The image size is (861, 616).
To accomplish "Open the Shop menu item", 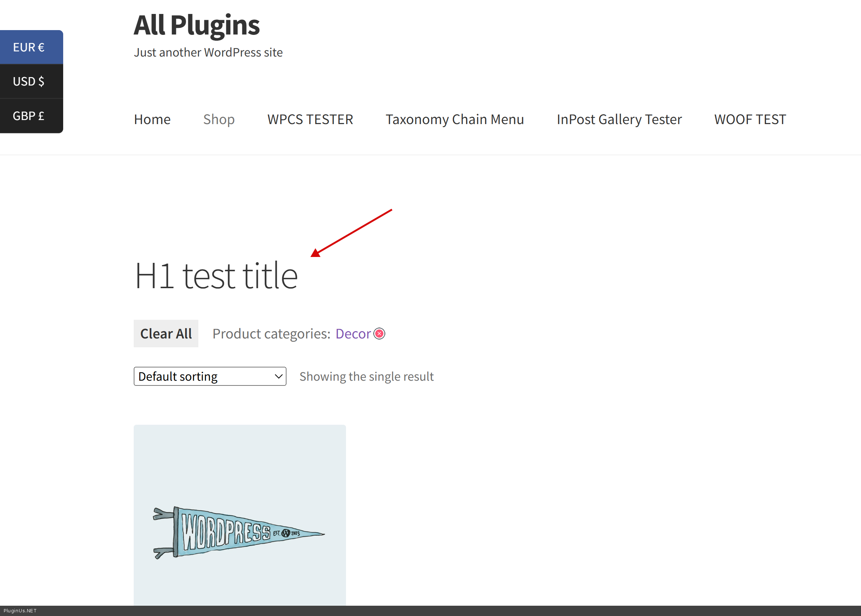I will (219, 119).
